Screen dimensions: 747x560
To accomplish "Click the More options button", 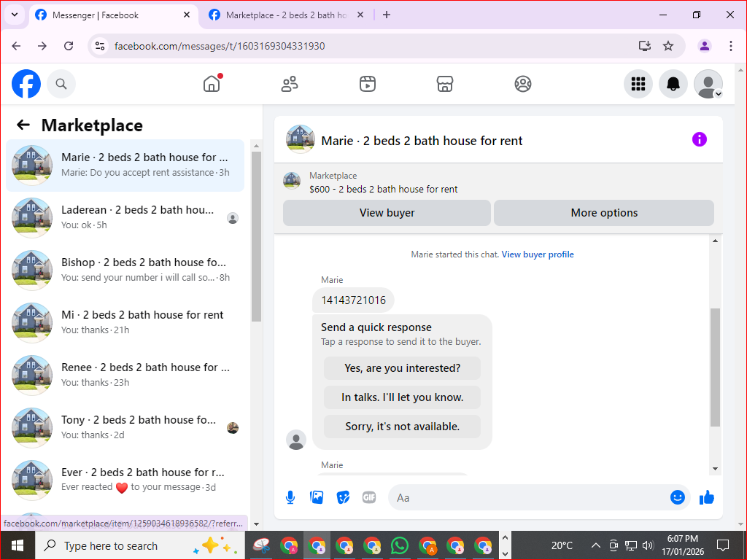I will 604,213.
